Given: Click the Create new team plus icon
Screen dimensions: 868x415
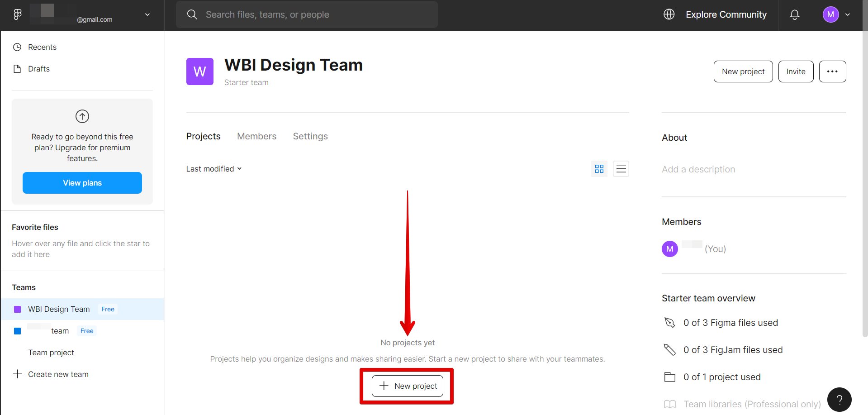Looking at the screenshot, I should coord(18,374).
